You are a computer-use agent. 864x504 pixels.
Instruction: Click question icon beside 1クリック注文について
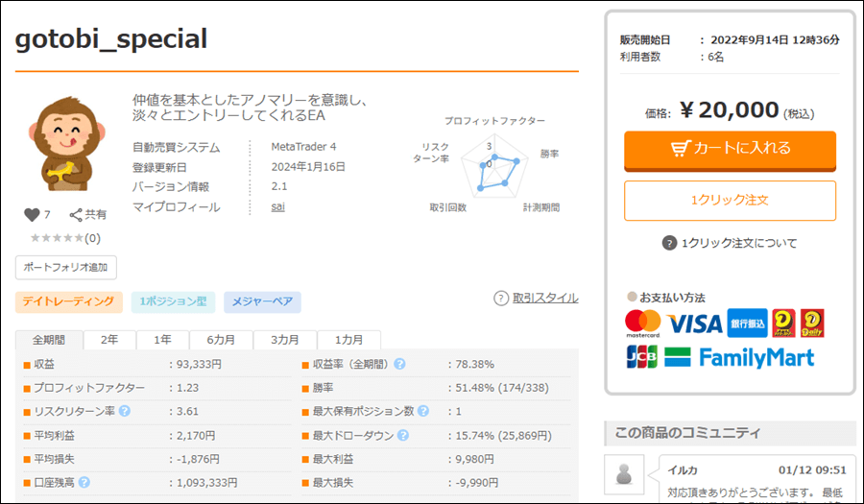[x=669, y=243]
